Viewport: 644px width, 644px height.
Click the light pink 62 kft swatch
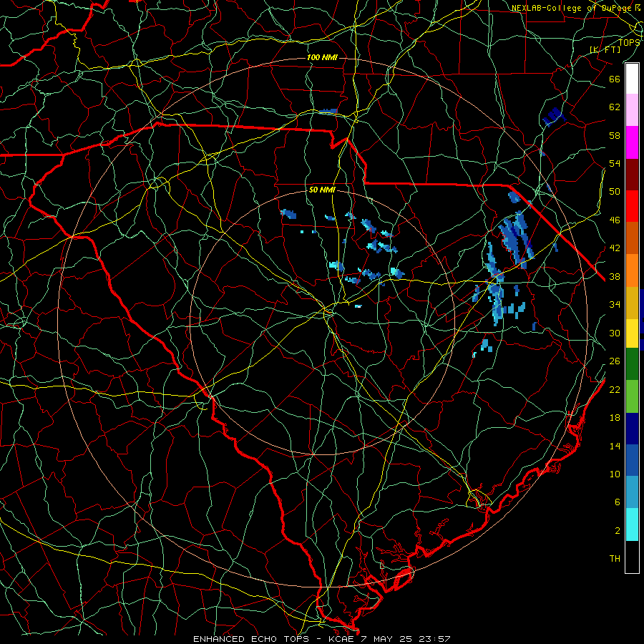(x=632, y=110)
